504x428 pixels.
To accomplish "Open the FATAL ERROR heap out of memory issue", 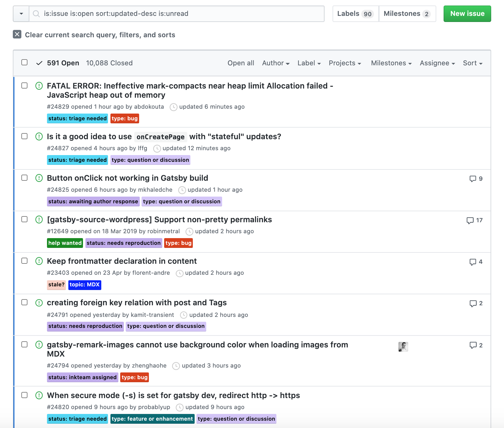I will click(x=190, y=90).
